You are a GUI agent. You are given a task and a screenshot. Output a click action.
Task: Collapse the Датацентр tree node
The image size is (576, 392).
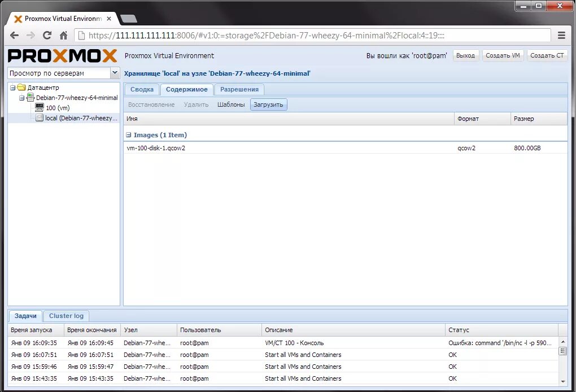tap(13, 88)
